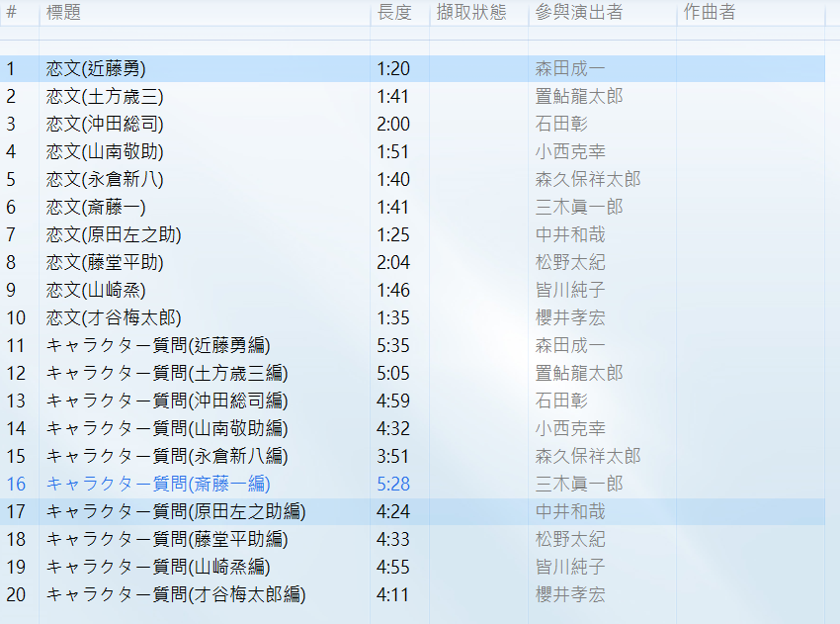
Task: Click length 5:05 of track 12
Action: pos(393,373)
